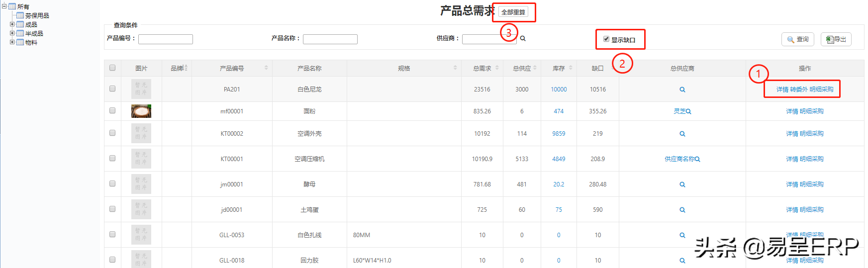Click supplier magnifier icon in jm00001 row
This screenshot has width=868, height=268.
pyautogui.click(x=682, y=184)
